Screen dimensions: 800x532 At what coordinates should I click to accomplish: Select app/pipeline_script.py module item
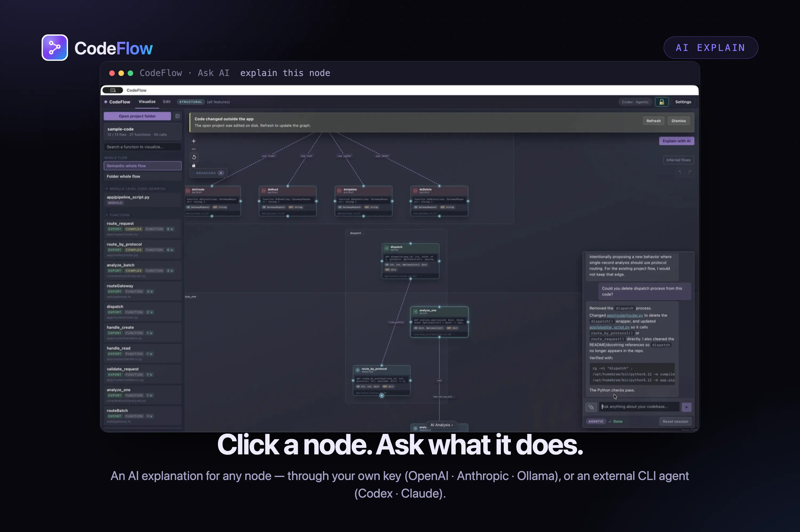142,200
